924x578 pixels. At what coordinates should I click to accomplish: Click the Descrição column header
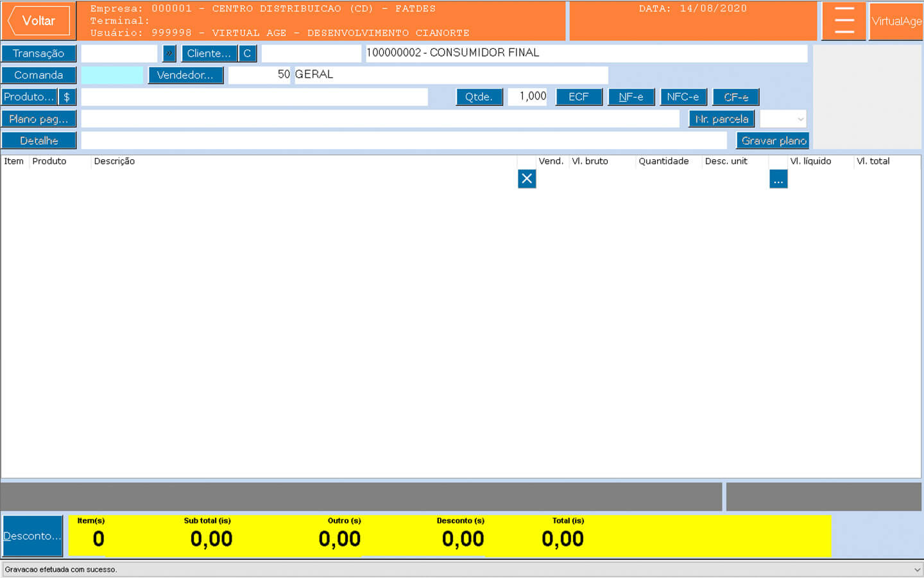click(x=114, y=161)
